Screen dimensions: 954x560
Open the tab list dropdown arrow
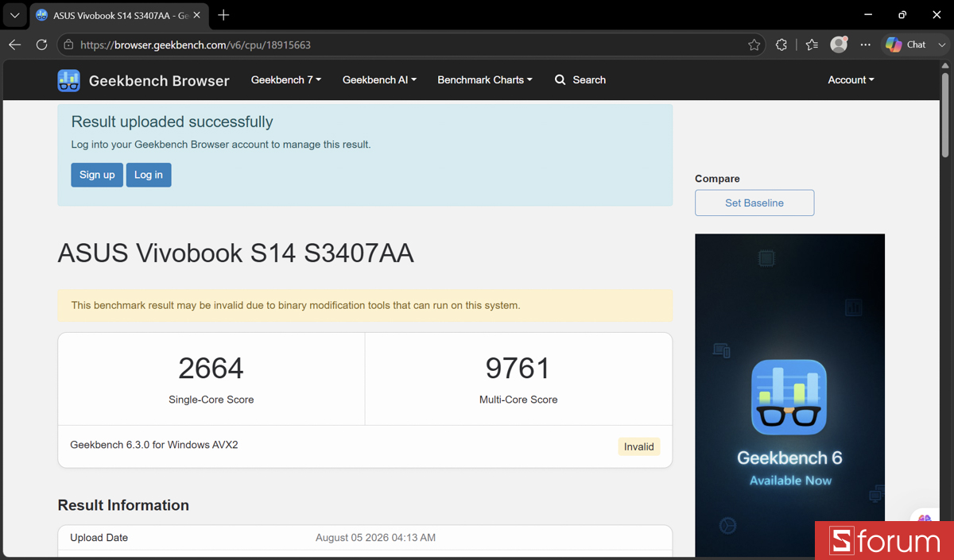click(14, 15)
